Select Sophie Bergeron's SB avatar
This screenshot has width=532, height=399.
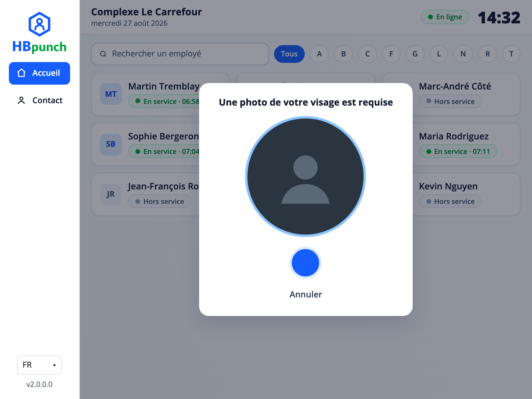click(x=111, y=144)
